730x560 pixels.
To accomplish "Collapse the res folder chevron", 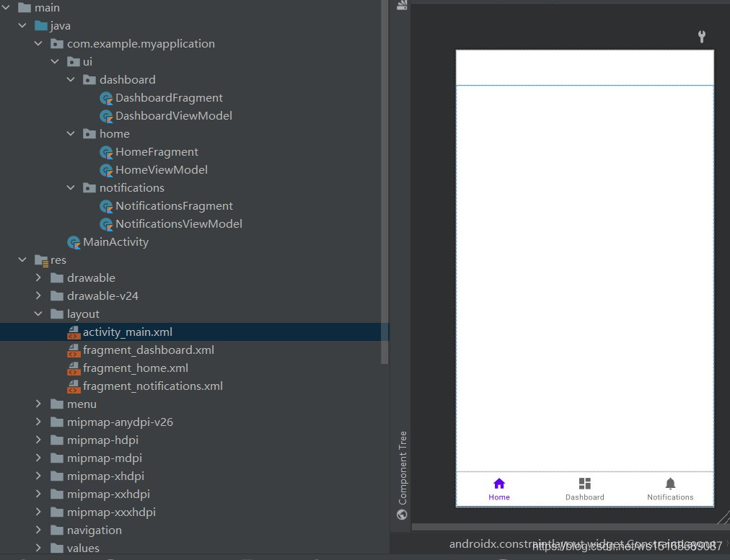I will click(x=22, y=259).
